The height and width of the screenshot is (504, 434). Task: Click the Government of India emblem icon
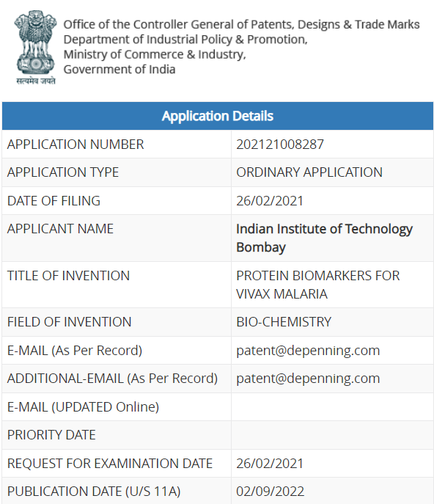tap(36, 47)
